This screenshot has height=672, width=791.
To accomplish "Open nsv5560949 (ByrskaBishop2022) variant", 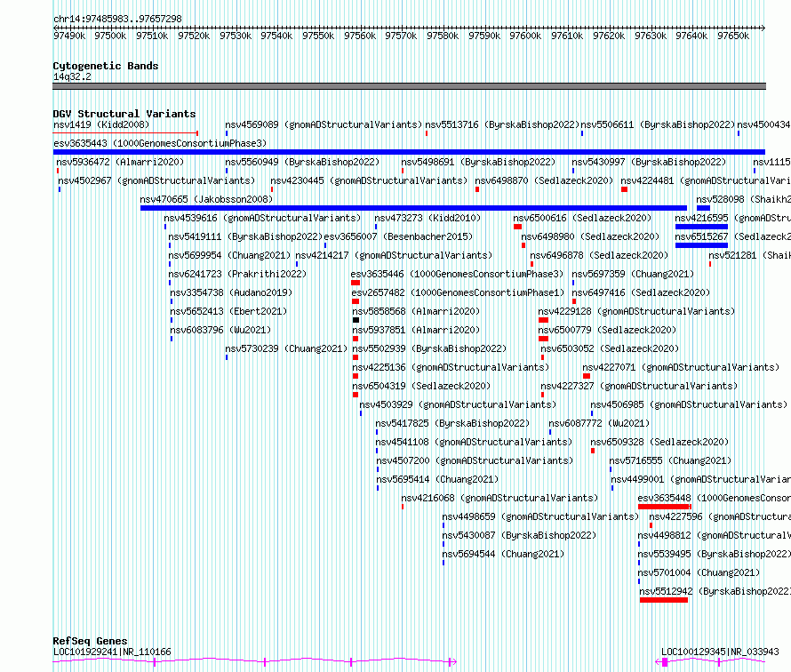I will (302, 162).
